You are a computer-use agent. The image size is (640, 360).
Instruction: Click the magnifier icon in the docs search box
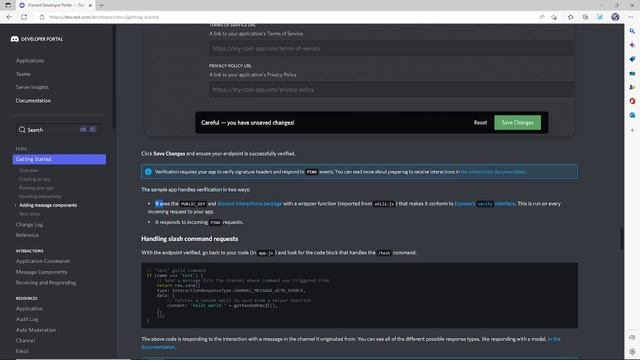coord(22,130)
